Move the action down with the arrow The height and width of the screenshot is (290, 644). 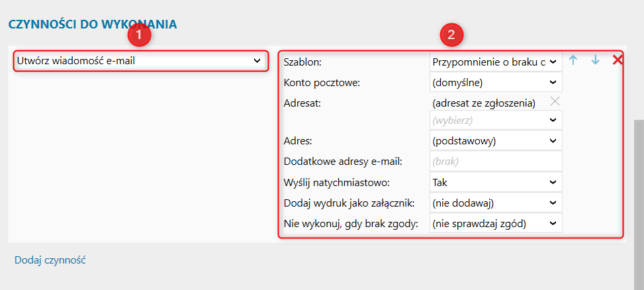pyautogui.click(x=595, y=60)
